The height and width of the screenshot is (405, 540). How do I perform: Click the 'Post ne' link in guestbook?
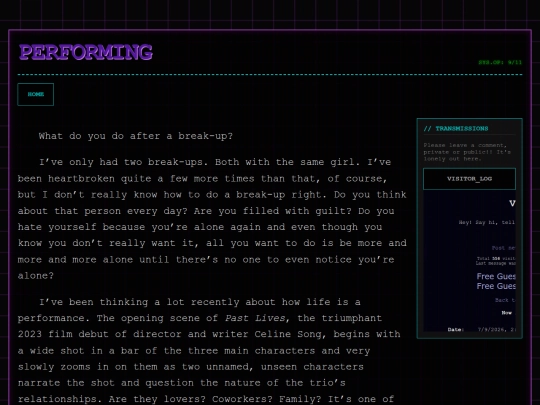click(503, 248)
